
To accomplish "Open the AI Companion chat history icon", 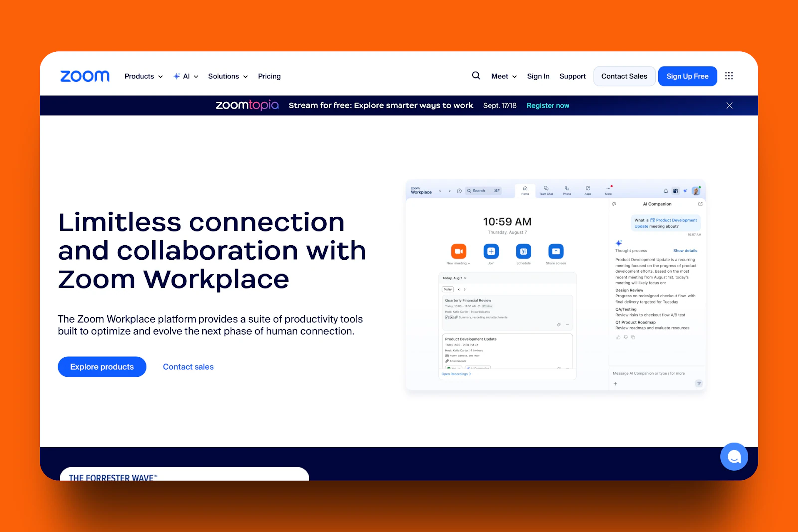I will (x=614, y=204).
